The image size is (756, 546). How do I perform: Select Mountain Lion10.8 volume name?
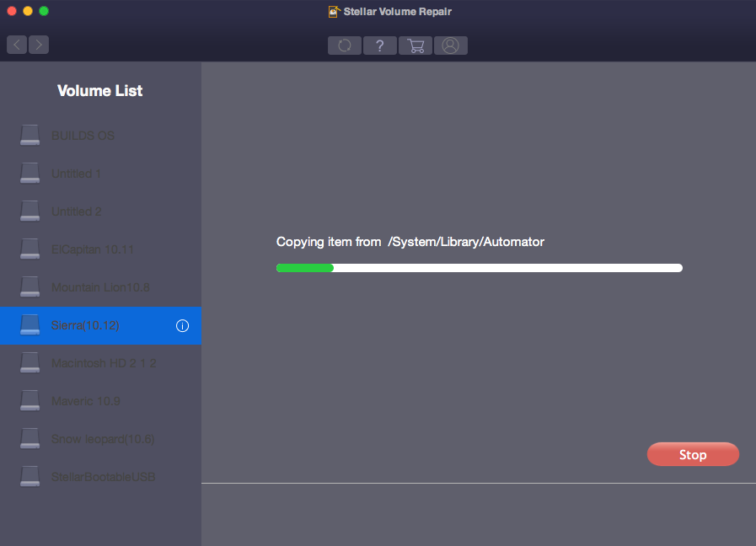pyautogui.click(x=101, y=287)
